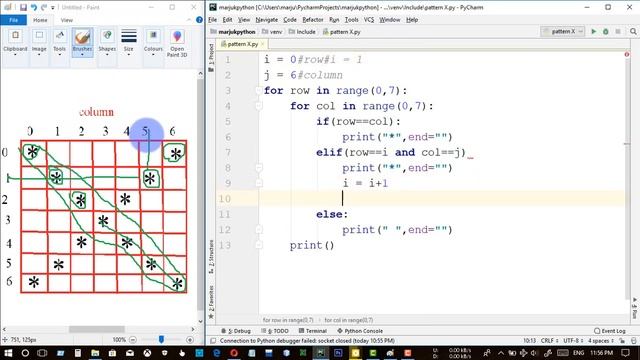640x360 pixels.
Task: Open the Size line thickness dropdown
Action: [x=129, y=42]
